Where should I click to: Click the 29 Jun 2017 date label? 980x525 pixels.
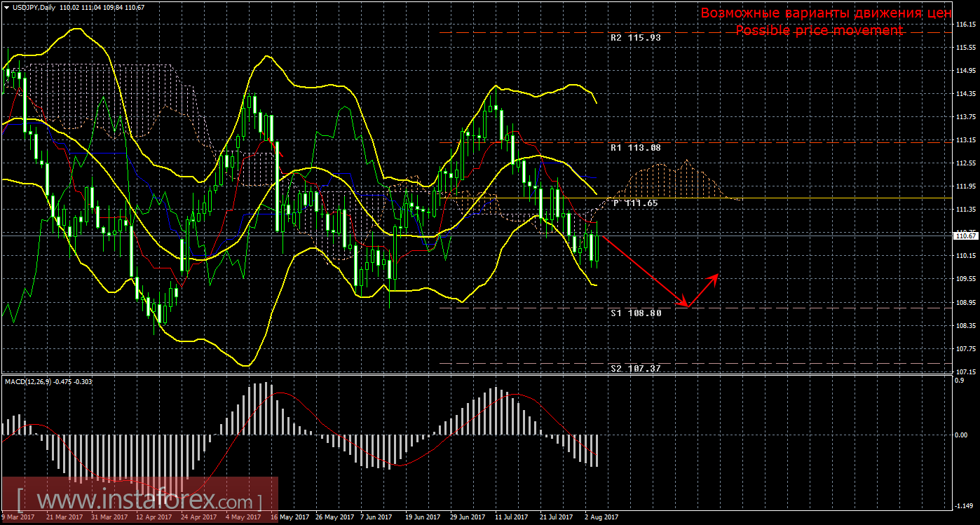pyautogui.click(x=468, y=517)
